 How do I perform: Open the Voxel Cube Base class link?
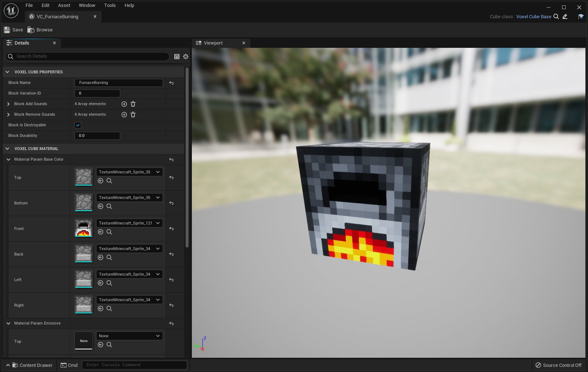click(534, 16)
